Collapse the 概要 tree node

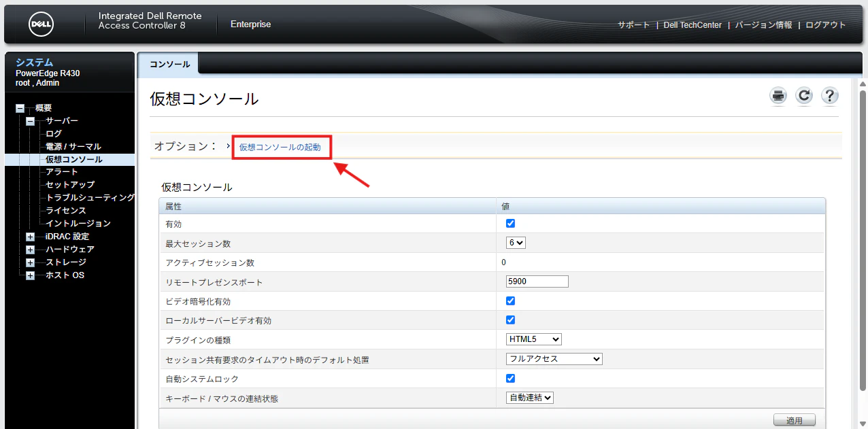20,108
